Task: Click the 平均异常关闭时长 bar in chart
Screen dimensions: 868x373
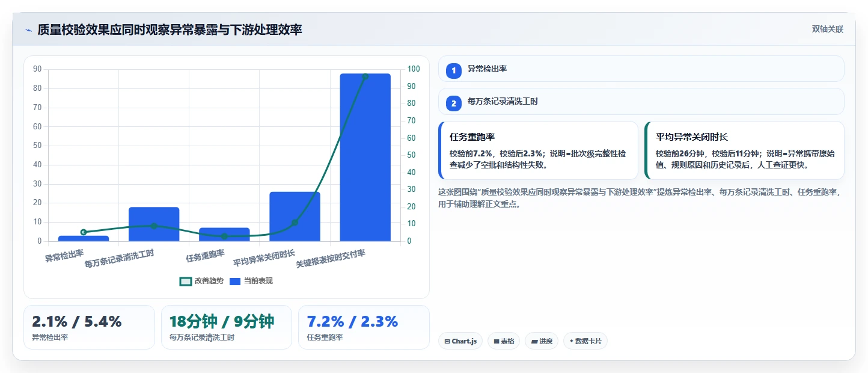Action: [x=295, y=217]
